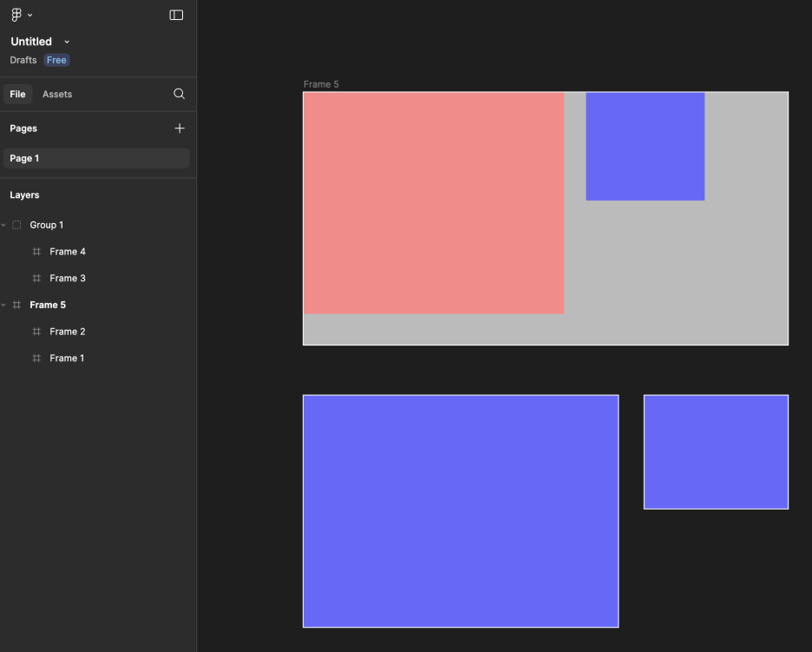Select the large blue frame on canvas

point(461,511)
